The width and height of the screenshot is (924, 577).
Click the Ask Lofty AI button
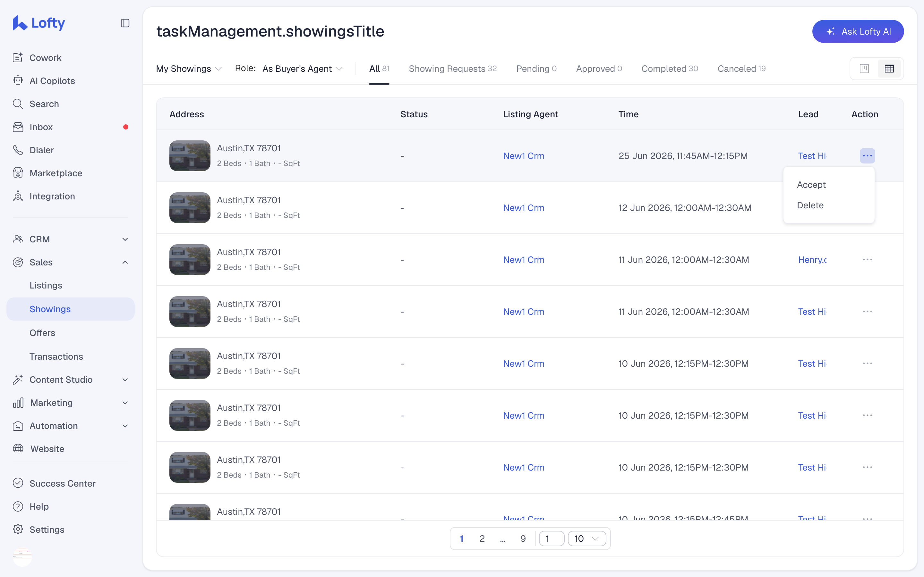click(x=858, y=31)
